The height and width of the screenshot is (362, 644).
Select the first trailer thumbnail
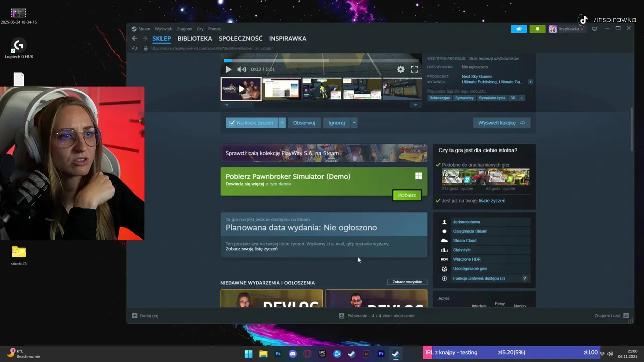(241, 89)
